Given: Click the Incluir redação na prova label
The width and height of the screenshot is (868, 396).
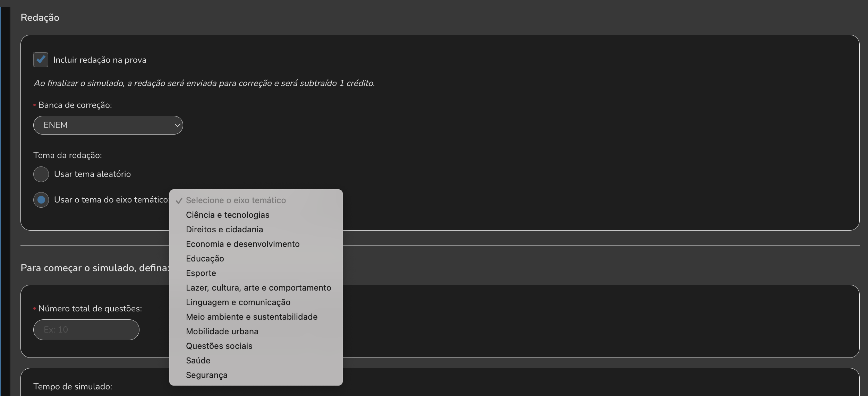Looking at the screenshot, I should (x=100, y=60).
